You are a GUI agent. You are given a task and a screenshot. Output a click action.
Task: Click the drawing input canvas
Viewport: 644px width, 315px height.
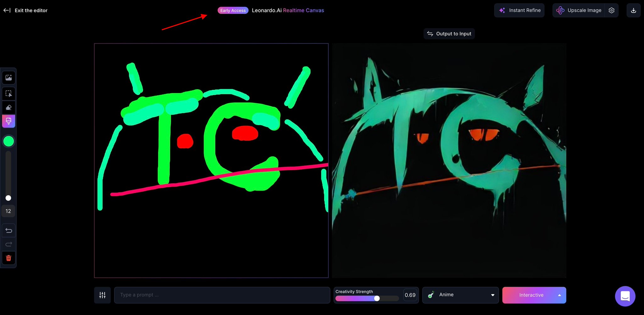click(211, 160)
